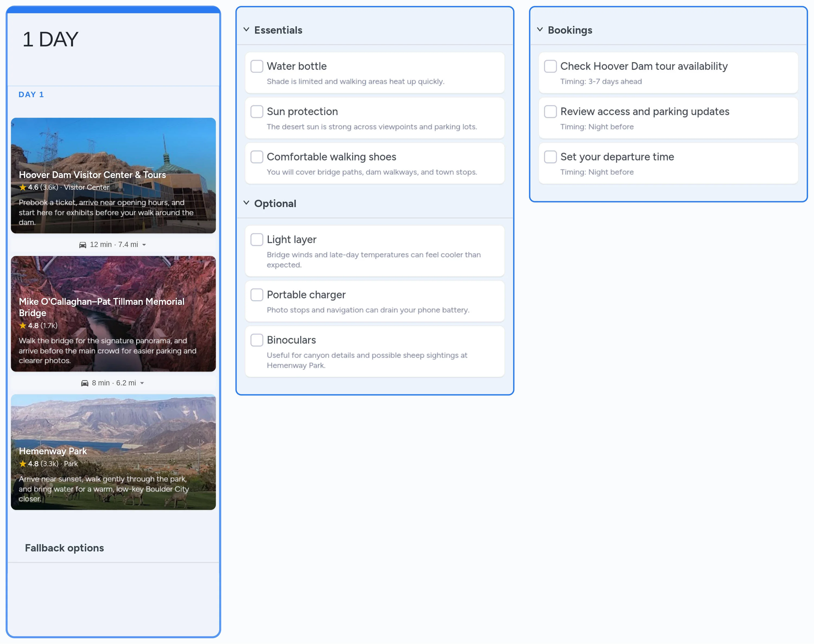Check off Hoover Dam tour availability
Viewport: 814px width, 644px height.
(x=551, y=66)
